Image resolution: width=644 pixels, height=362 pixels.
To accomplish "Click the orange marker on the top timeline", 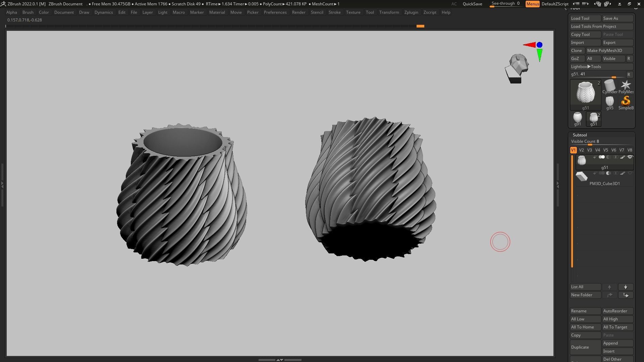I will pyautogui.click(x=420, y=26).
